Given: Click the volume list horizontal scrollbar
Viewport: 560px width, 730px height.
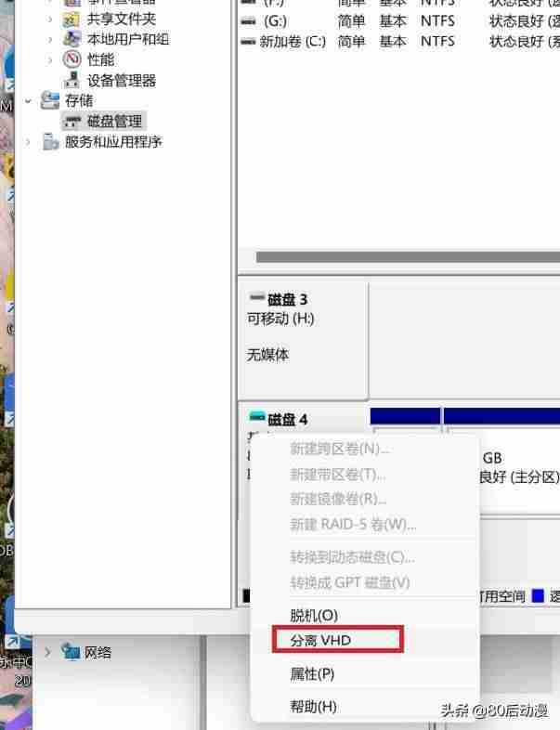Looking at the screenshot, I should click(408, 257).
